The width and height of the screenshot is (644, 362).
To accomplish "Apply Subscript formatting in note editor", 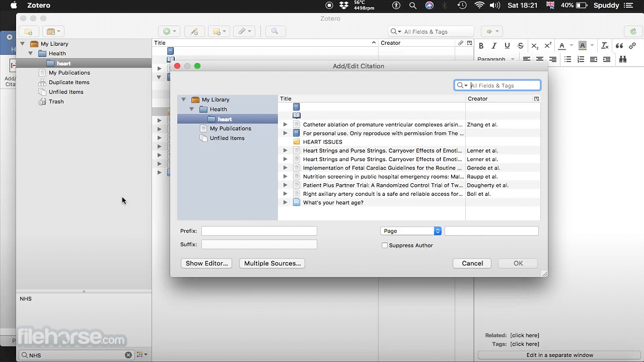I will click(535, 46).
